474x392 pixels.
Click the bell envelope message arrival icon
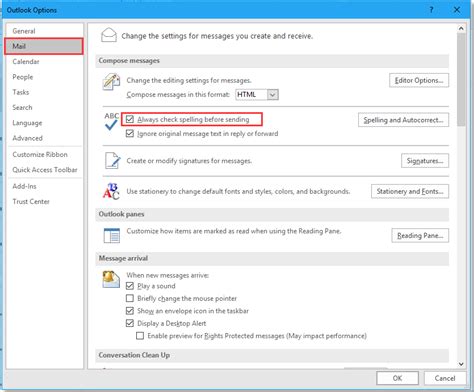tap(111, 279)
